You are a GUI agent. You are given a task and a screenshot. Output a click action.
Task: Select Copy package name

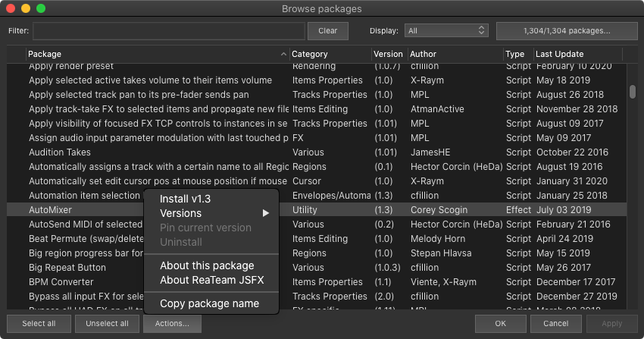[x=209, y=303]
